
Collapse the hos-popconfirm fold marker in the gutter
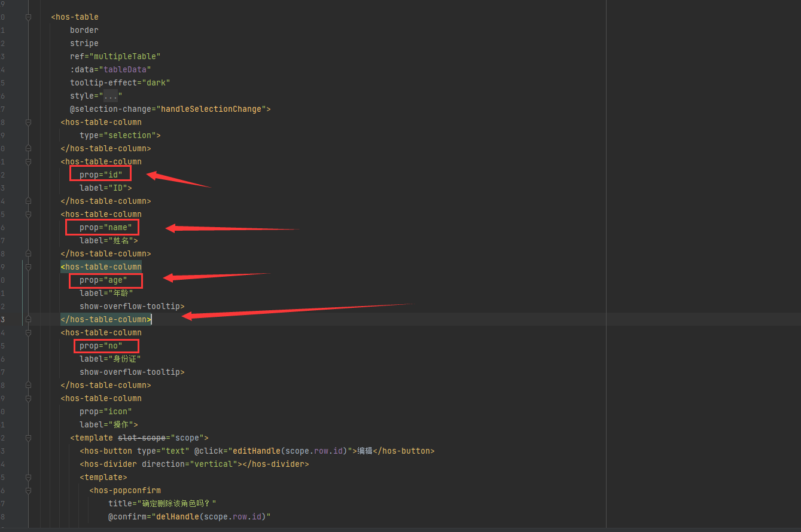tap(28, 490)
